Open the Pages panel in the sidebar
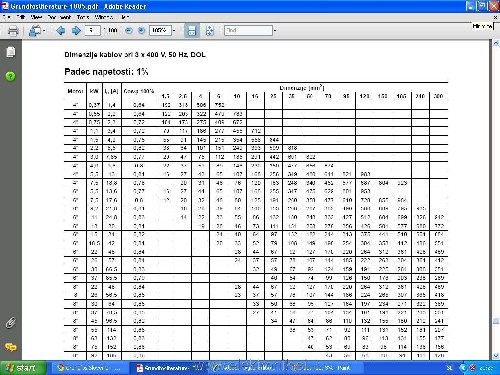The width and height of the screenshot is (500, 375). click(11, 52)
